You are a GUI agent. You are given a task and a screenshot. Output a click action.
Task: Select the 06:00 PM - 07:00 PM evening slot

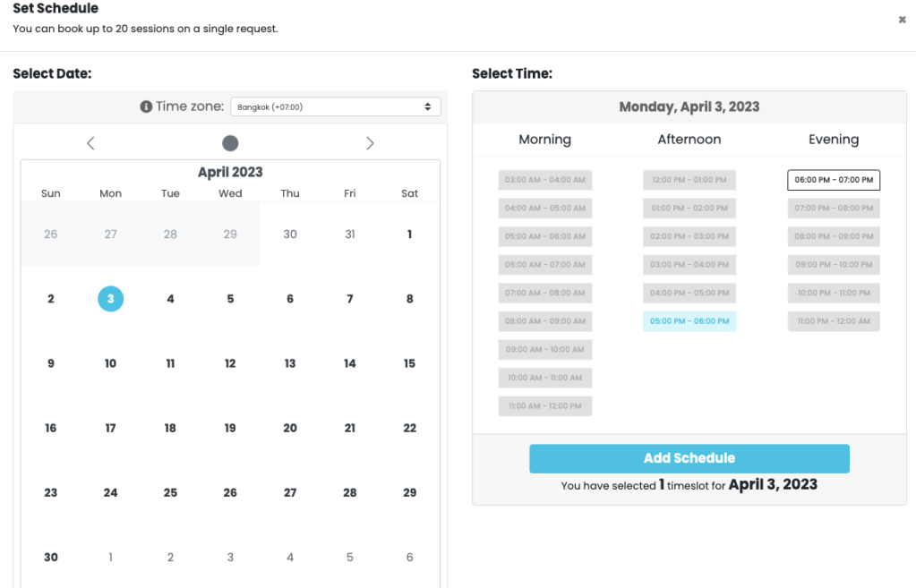(x=833, y=179)
